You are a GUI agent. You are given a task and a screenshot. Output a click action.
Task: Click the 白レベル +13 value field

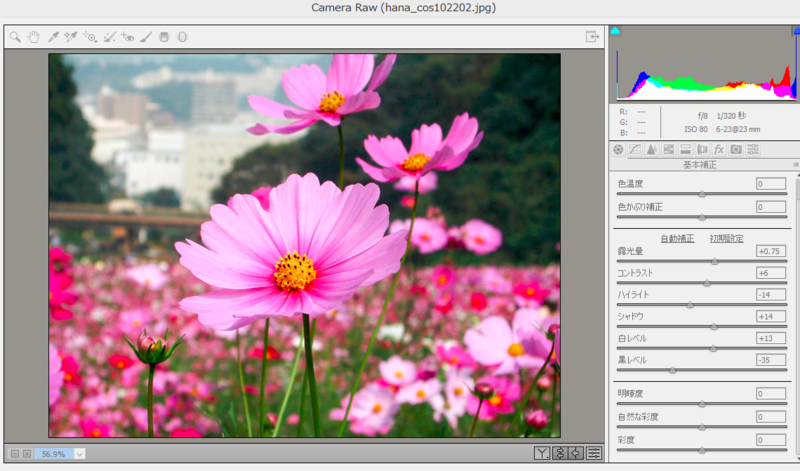tap(771, 338)
